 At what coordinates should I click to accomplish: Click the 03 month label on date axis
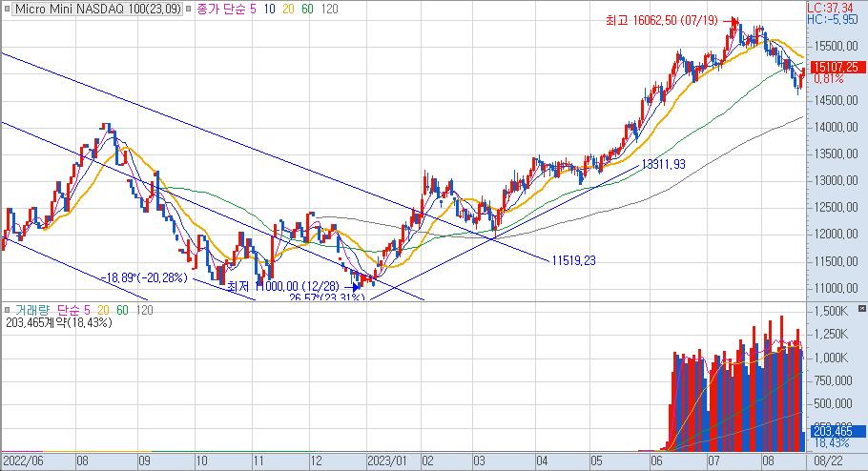(x=479, y=461)
